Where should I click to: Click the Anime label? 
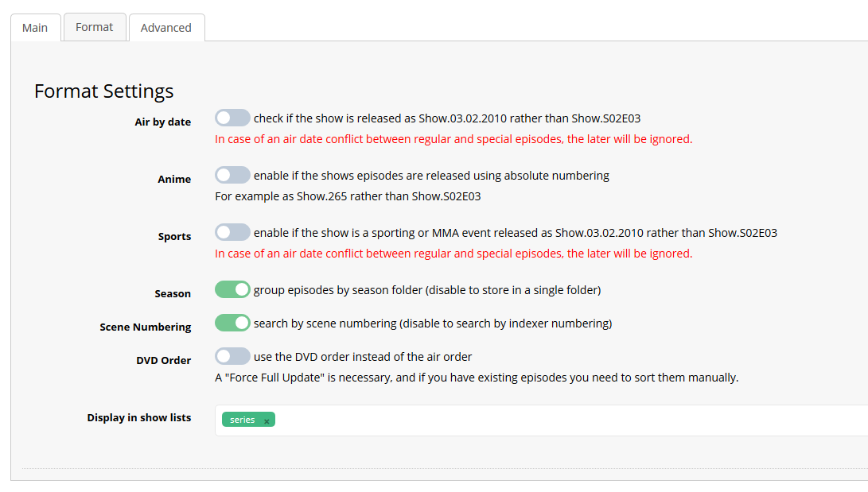[x=174, y=179]
